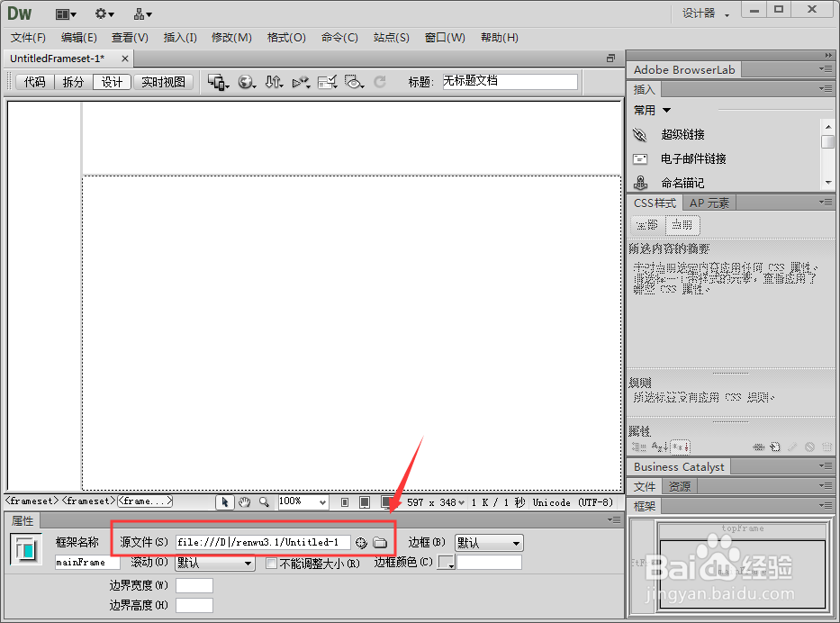Click the 标题 title input field

[510, 81]
